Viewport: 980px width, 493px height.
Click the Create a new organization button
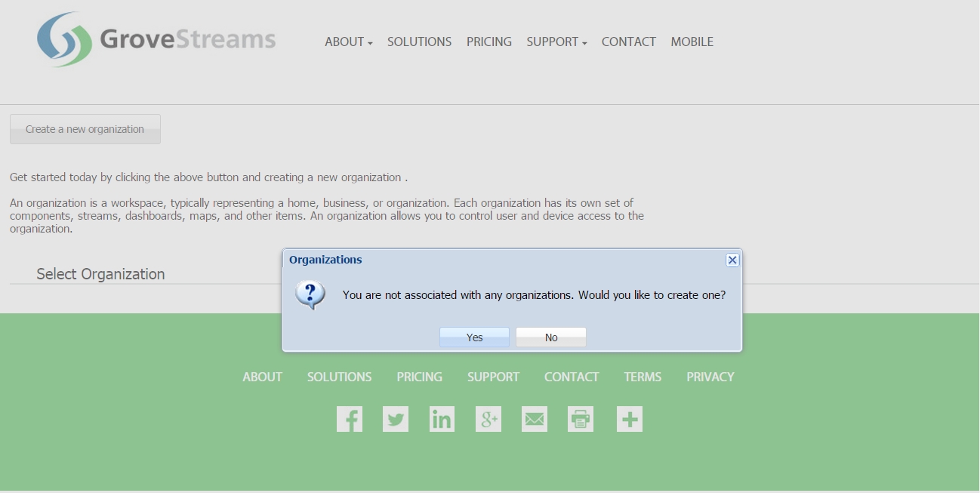click(85, 129)
